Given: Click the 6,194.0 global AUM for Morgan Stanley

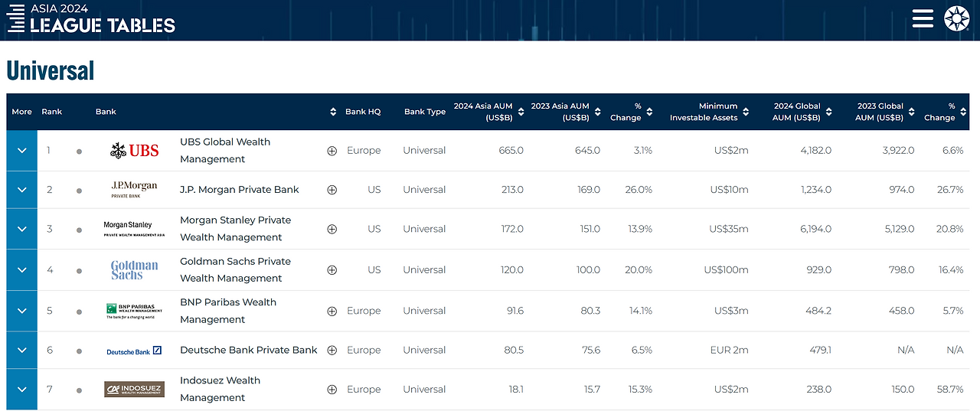Looking at the screenshot, I should point(815,229).
